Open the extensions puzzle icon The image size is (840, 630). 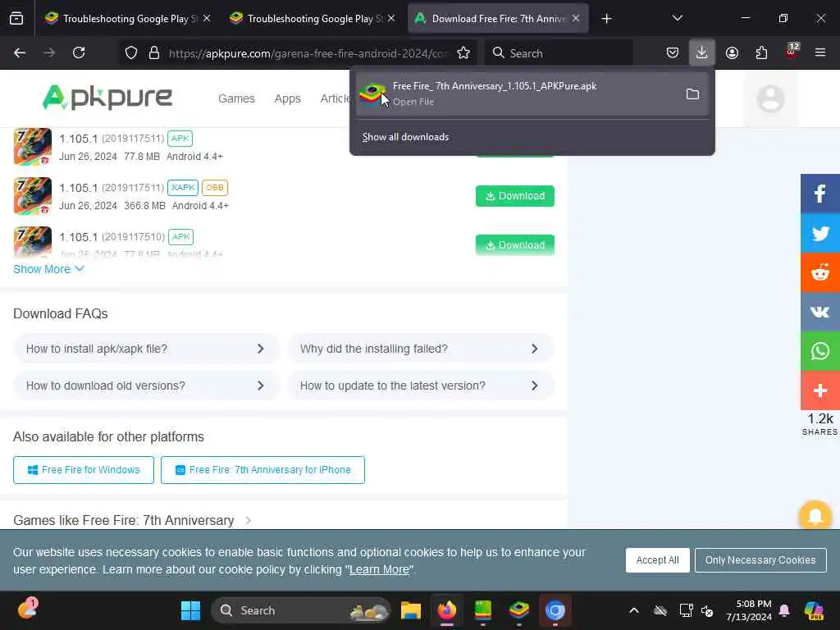[761, 53]
